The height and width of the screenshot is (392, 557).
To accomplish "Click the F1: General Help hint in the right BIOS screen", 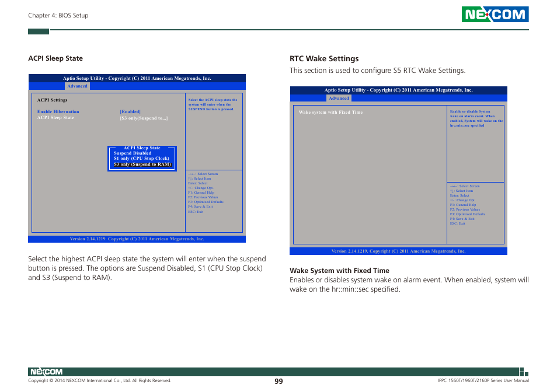I will (463, 205).
